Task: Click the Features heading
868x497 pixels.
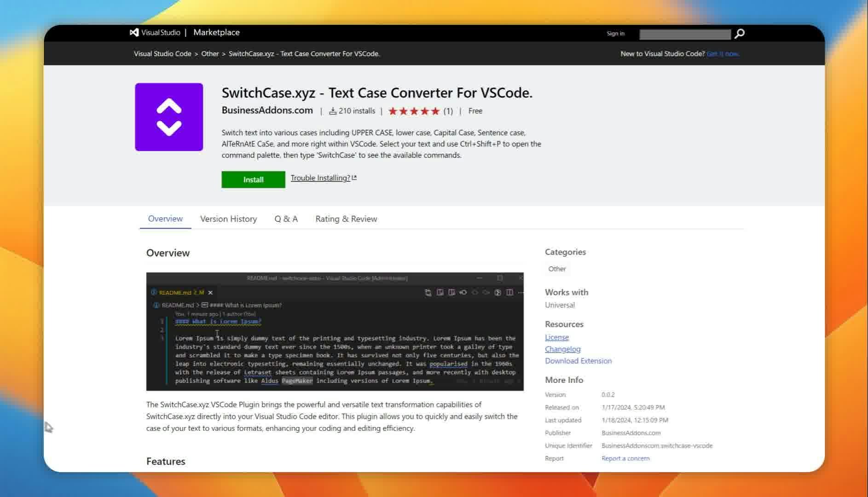Action: [x=166, y=461]
